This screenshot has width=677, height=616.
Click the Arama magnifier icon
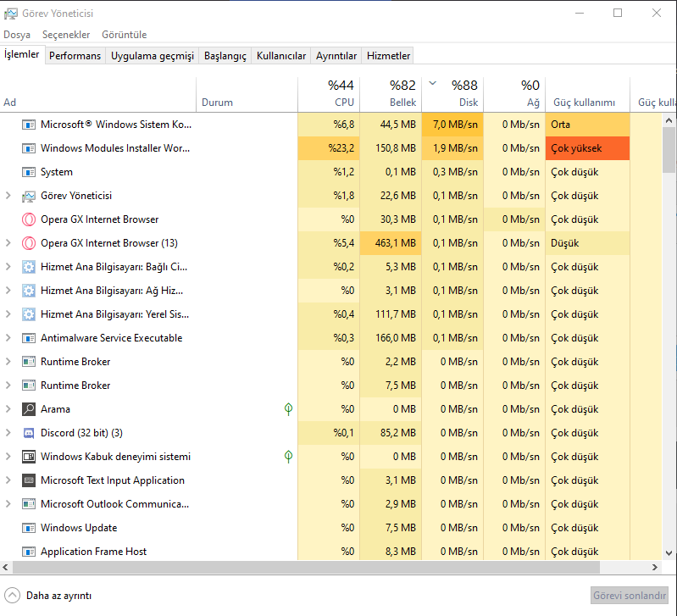pos(29,409)
